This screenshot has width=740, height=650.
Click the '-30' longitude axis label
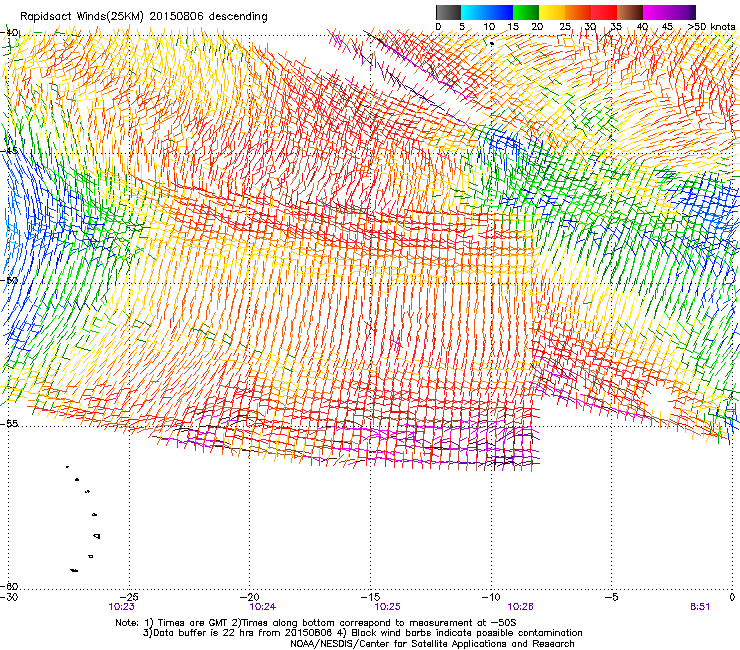9,598
